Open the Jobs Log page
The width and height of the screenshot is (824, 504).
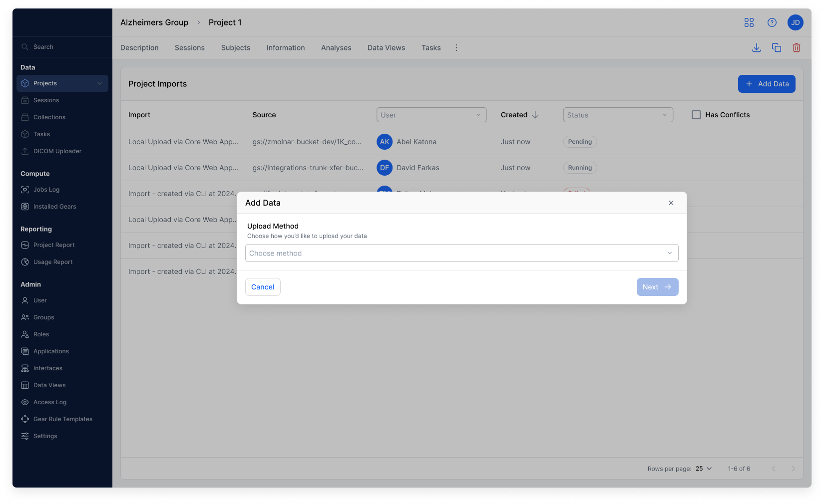46,190
